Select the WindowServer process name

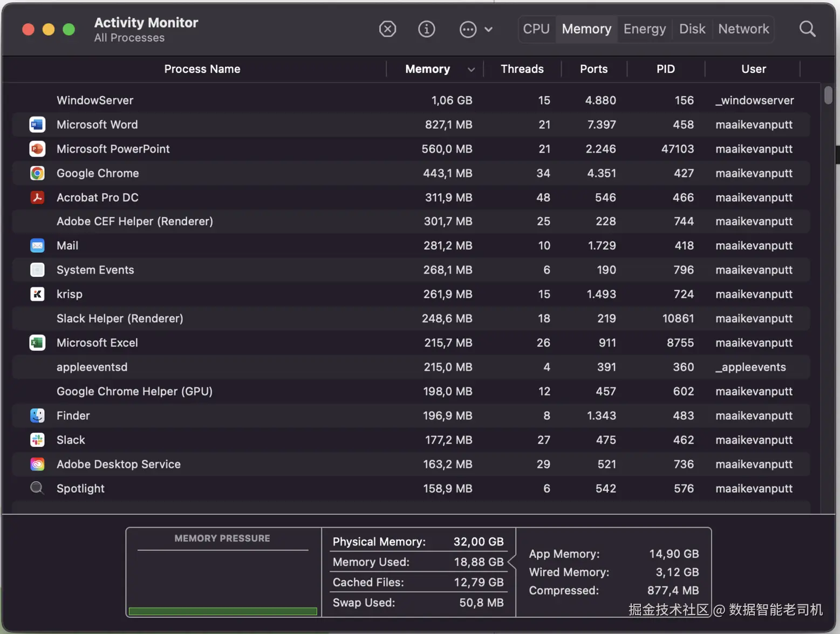click(x=95, y=100)
